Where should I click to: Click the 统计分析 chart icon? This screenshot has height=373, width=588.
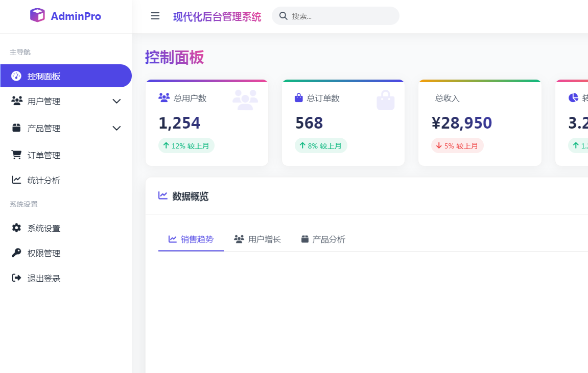(x=17, y=180)
